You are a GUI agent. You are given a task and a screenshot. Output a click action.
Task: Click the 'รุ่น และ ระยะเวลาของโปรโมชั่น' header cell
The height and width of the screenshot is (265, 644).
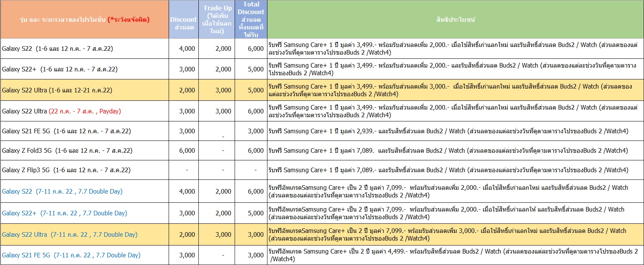pyautogui.click(x=85, y=19)
